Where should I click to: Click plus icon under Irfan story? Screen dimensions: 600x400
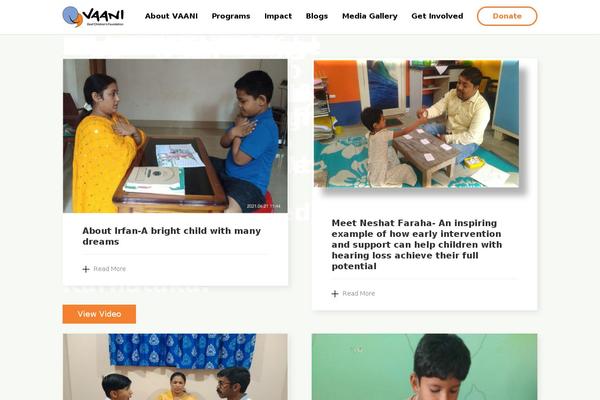click(86, 269)
